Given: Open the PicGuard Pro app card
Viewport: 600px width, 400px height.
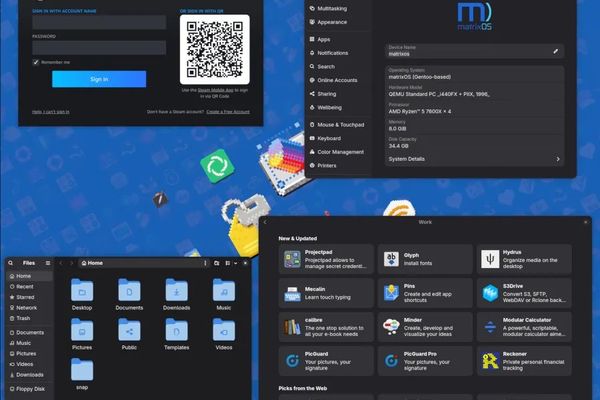Looking at the screenshot, I should (x=425, y=361).
